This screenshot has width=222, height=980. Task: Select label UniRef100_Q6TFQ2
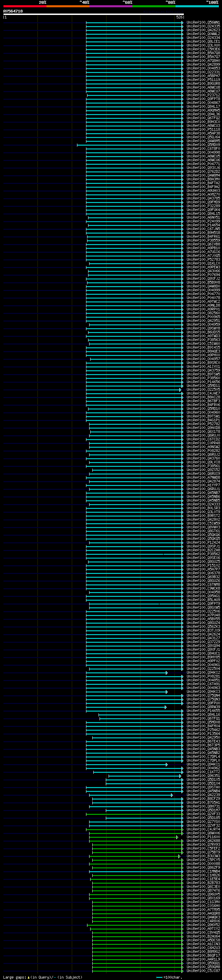tap(203, 118)
